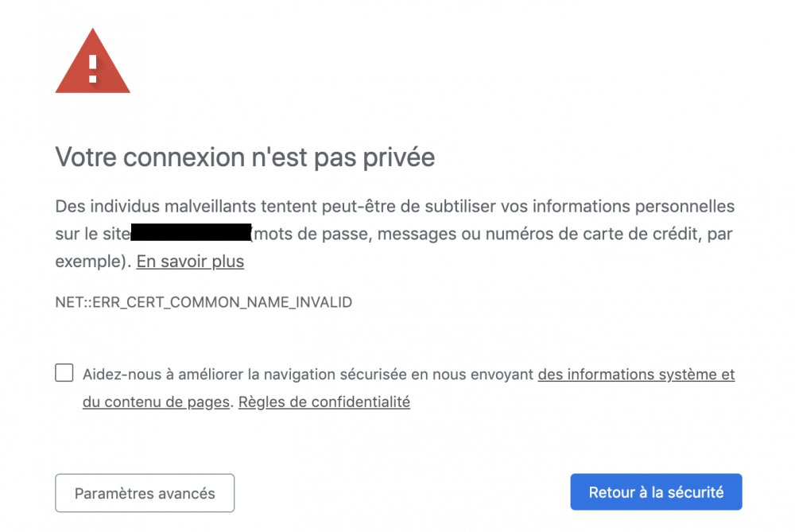Click the heading 'Votre connexion n'est pas privée'
The height and width of the screenshot is (532, 795).
[245, 157]
